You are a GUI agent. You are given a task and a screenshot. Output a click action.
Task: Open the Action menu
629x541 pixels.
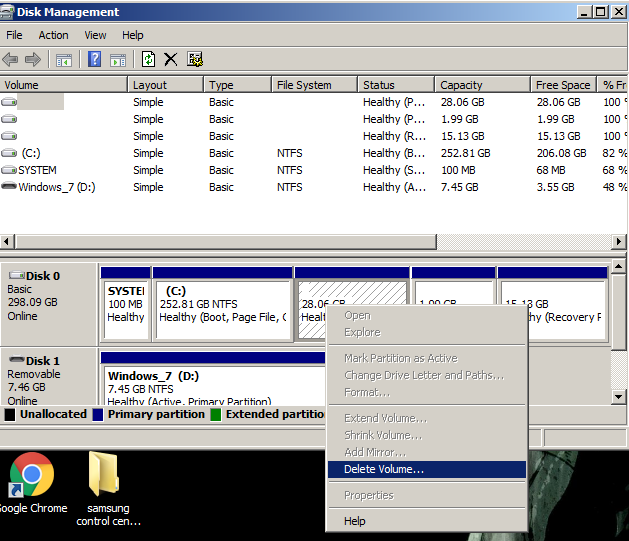53,35
